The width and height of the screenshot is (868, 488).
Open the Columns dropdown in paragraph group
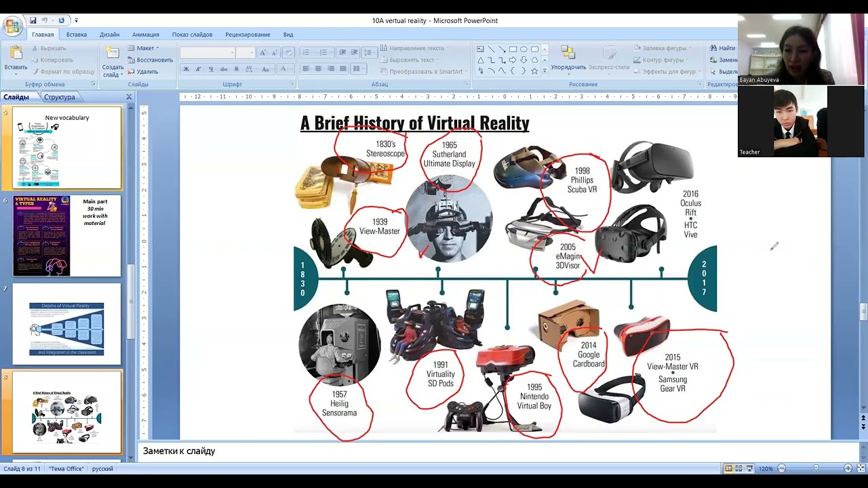(358, 69)
